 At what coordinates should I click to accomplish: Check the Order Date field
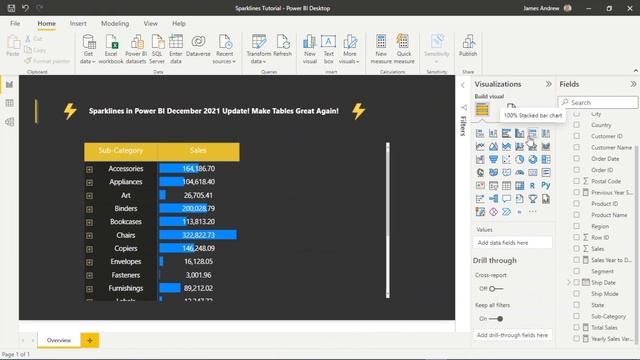coord(576,158)
